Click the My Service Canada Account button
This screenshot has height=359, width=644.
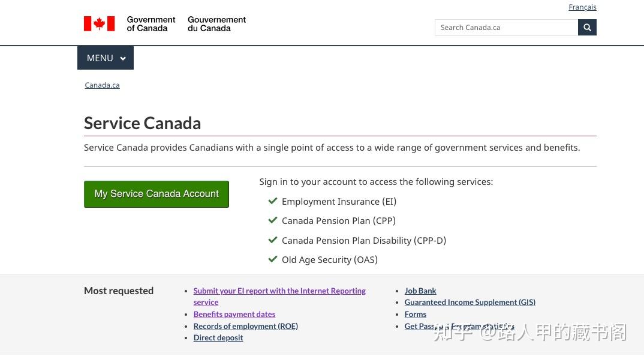click(157, 194)
